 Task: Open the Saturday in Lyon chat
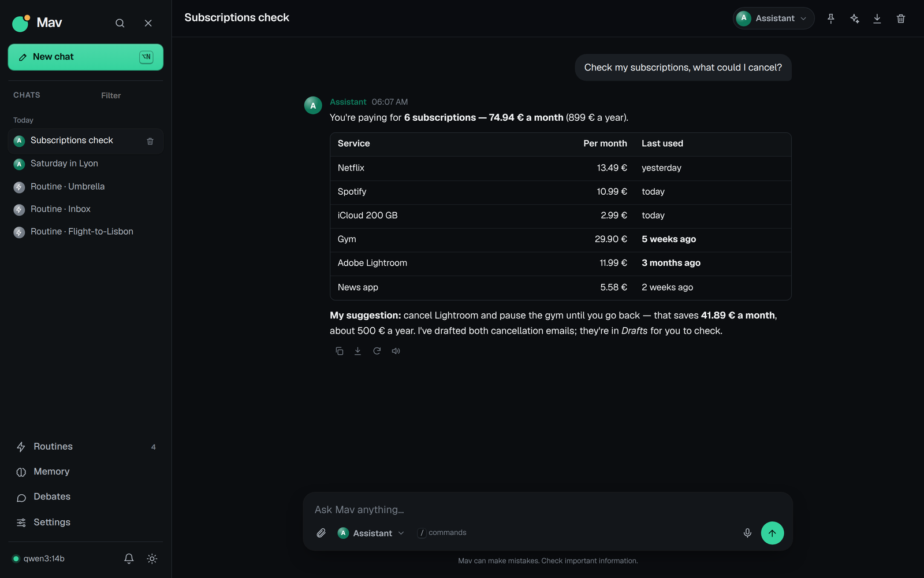[x=85, y=164]
